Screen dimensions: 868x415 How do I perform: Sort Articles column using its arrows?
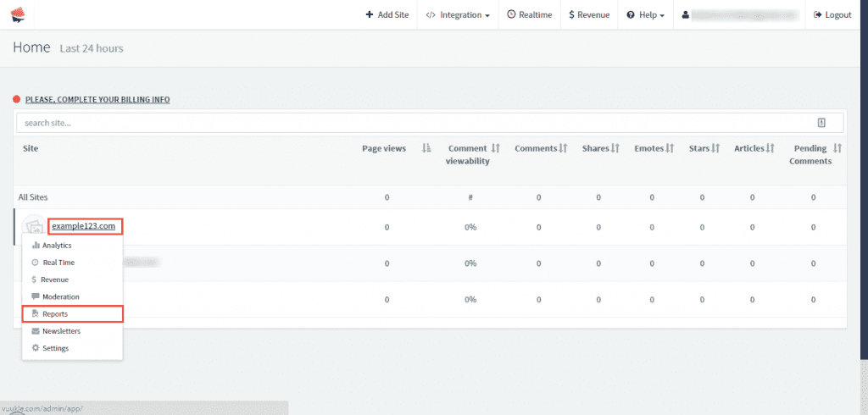[x=771, y=148]
